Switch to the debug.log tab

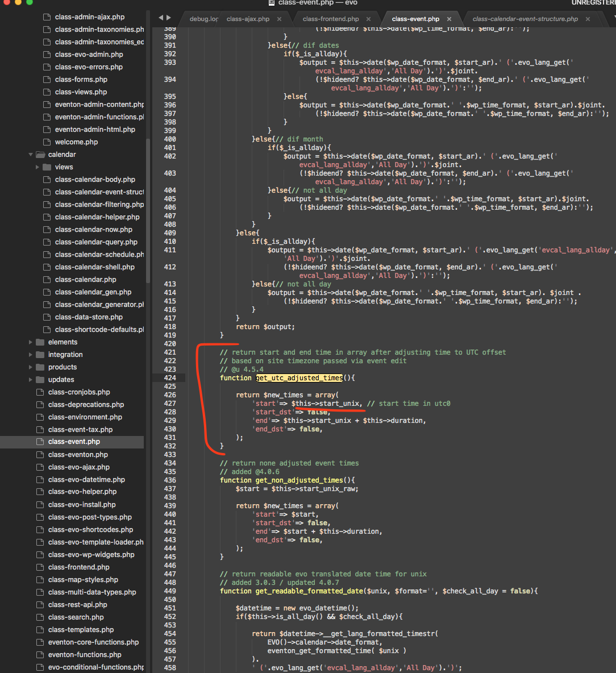pos(204,19)
